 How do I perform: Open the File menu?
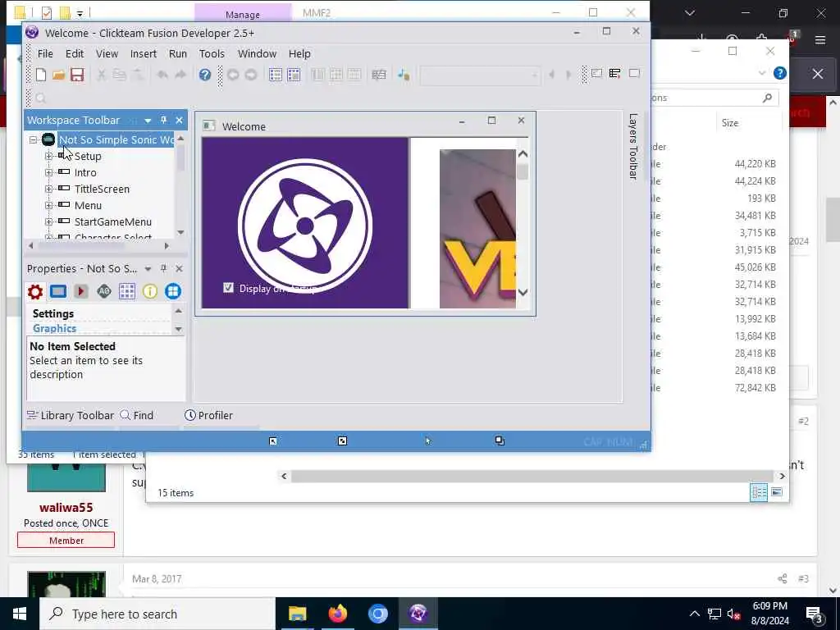(x=45, y=53)
